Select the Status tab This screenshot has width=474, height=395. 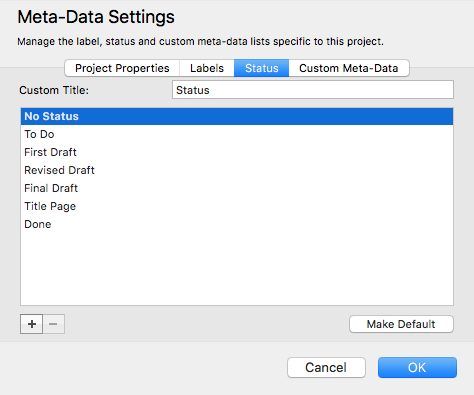point(261,68)
